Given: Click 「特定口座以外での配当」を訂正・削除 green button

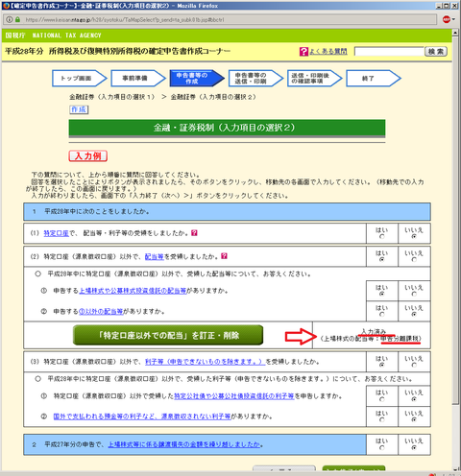Looking at the screenshot, I should 168,335.
